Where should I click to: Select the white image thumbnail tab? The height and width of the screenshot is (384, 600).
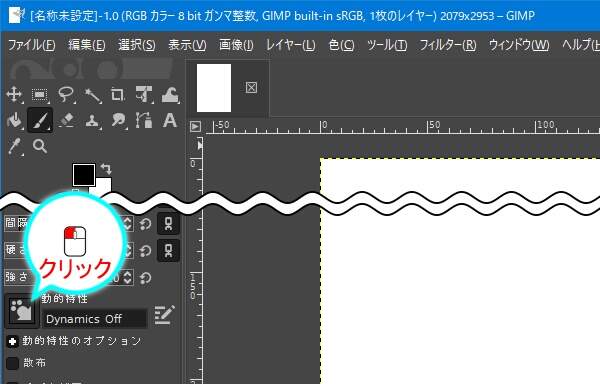pos(214,88)
